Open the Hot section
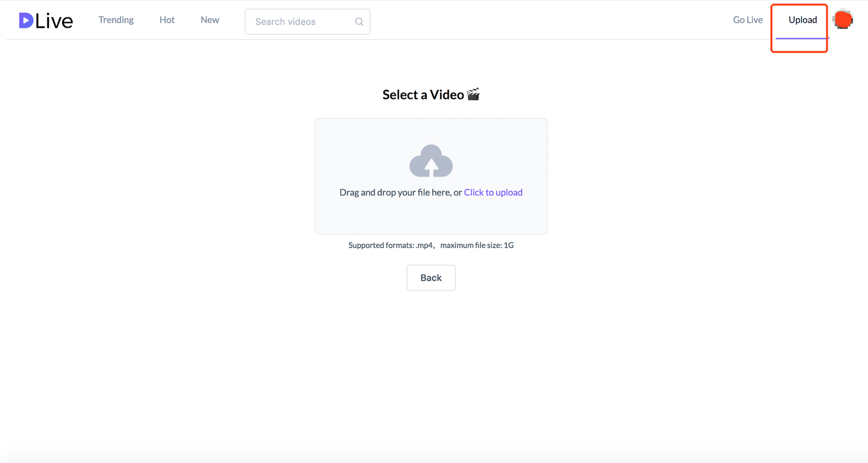This screenshot has width=868, height=463. click(167, 20)
